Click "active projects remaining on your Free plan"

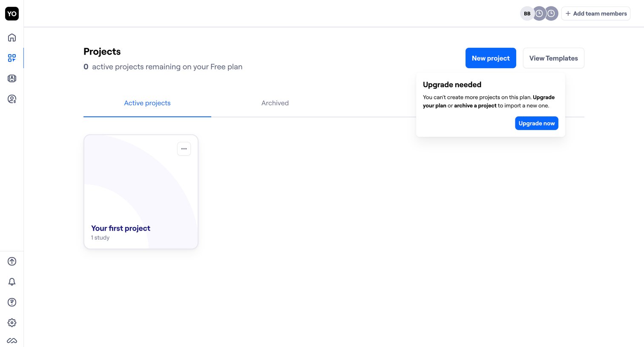[x=167, y=67]
